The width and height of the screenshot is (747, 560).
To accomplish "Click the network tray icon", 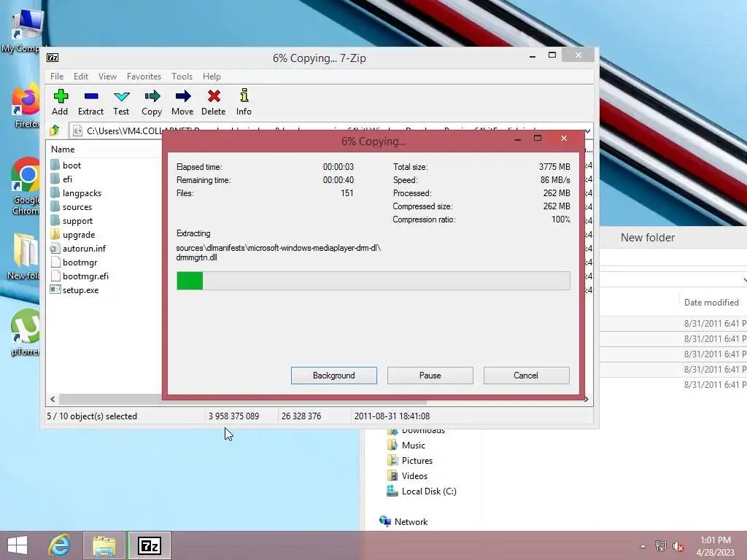I will coord(660,546).
